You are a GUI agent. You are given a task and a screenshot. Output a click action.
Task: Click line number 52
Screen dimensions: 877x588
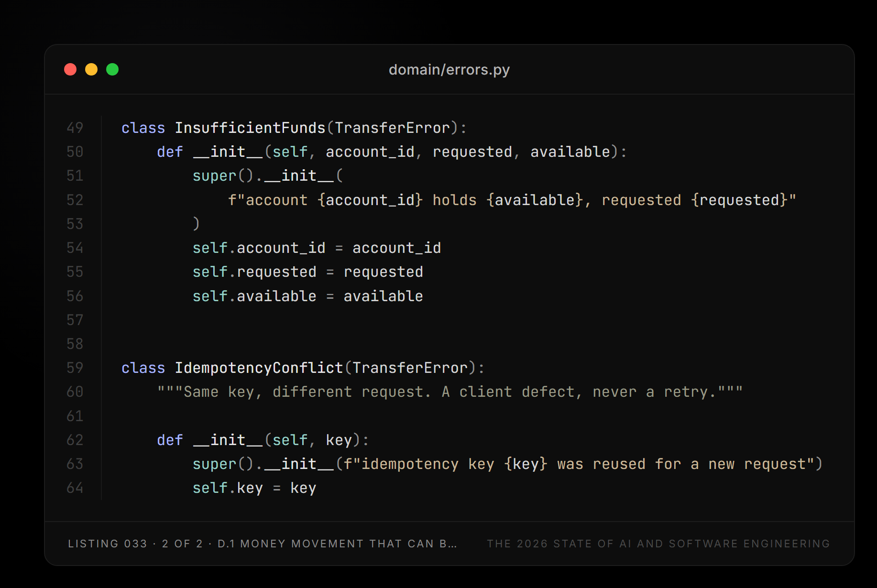tap(75, 200)
